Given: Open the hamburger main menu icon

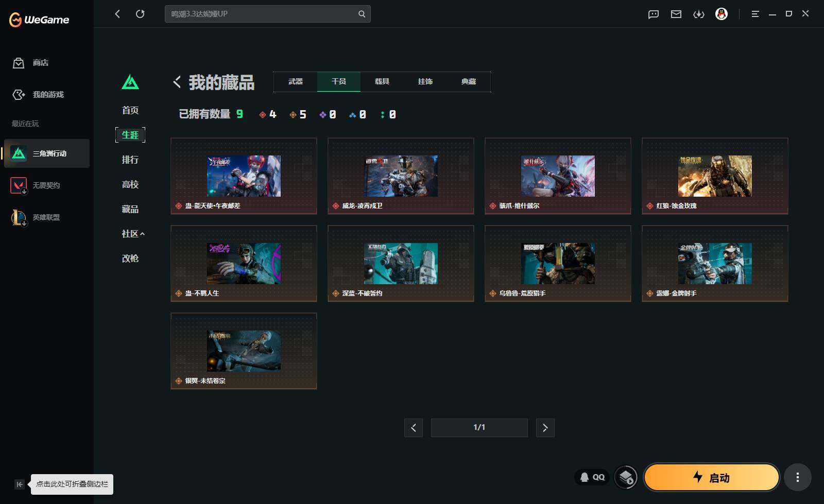Looking at the screenshot, I should [x=755, y=14].
